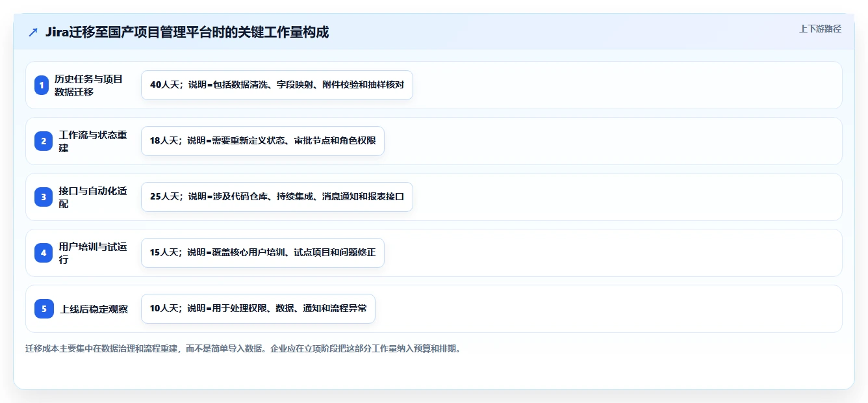Select step badge number 1
Viewport: 868px width, 403px height.
point(42,85)
